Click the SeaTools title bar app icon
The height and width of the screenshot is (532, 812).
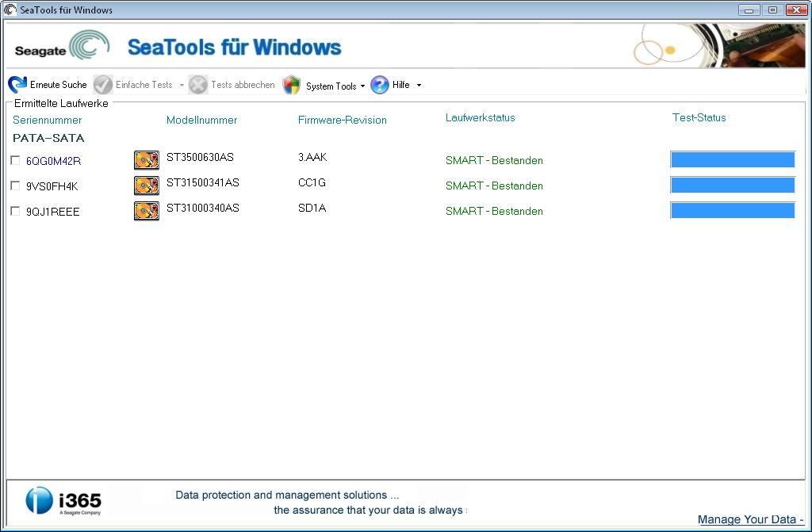click(x=10, y=10)
